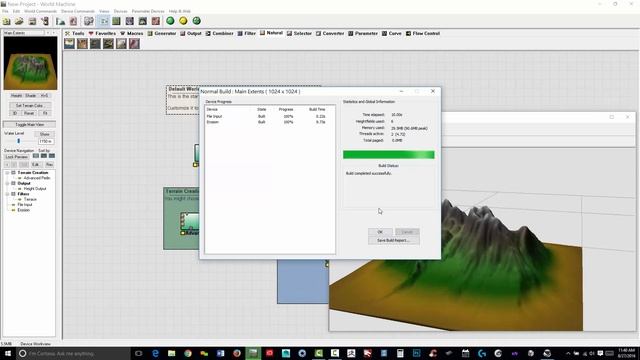The height and width of the screenshot is (360, 640).
Task: Switch to Explorer View toolbar icon
Action: (130, 21)
